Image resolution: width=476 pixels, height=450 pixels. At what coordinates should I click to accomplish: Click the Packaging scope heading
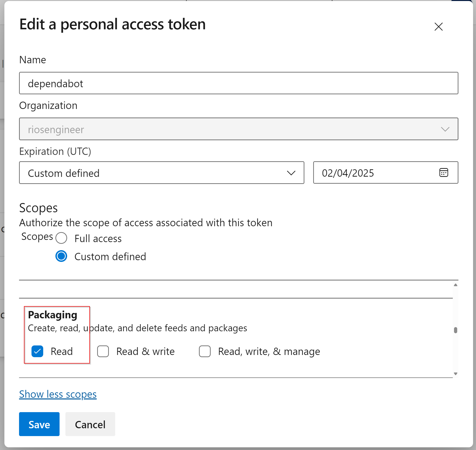pos(52,315)
